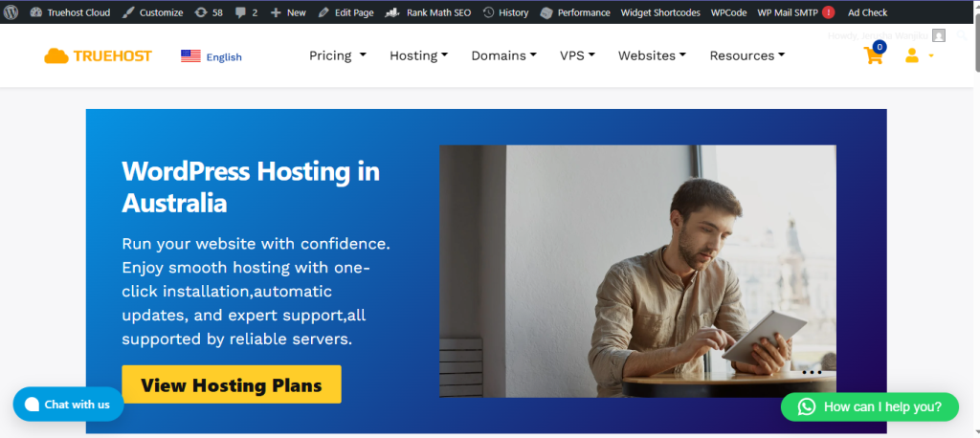Click the admin bar search icon
This screenshot has width=980, height=438.
(963, 35)
